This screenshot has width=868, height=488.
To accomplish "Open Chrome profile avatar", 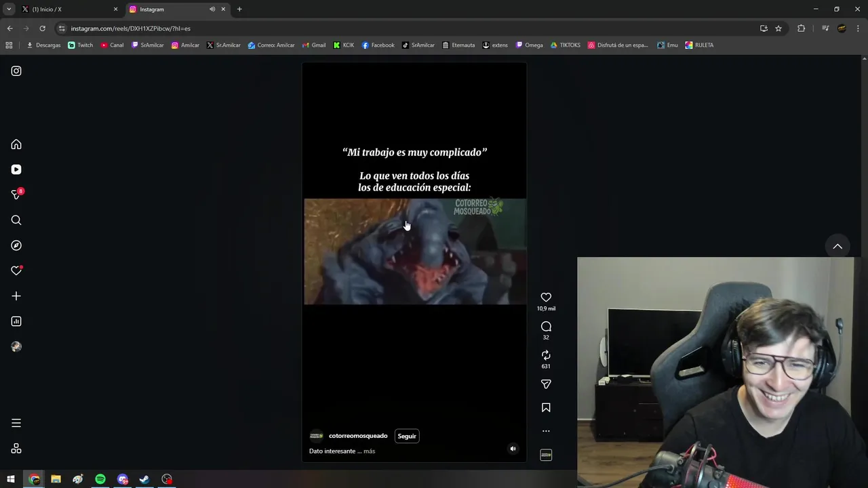I will tap(842, 28).
